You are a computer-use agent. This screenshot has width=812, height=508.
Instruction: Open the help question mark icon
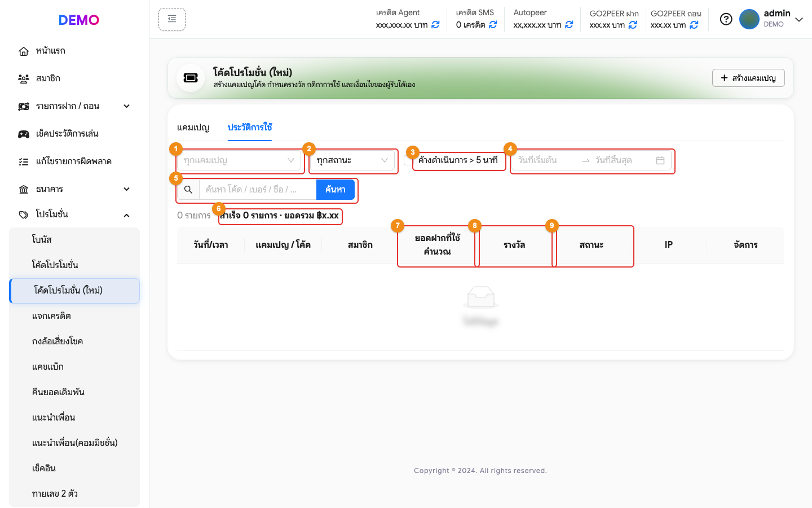(x=726, y=19)
